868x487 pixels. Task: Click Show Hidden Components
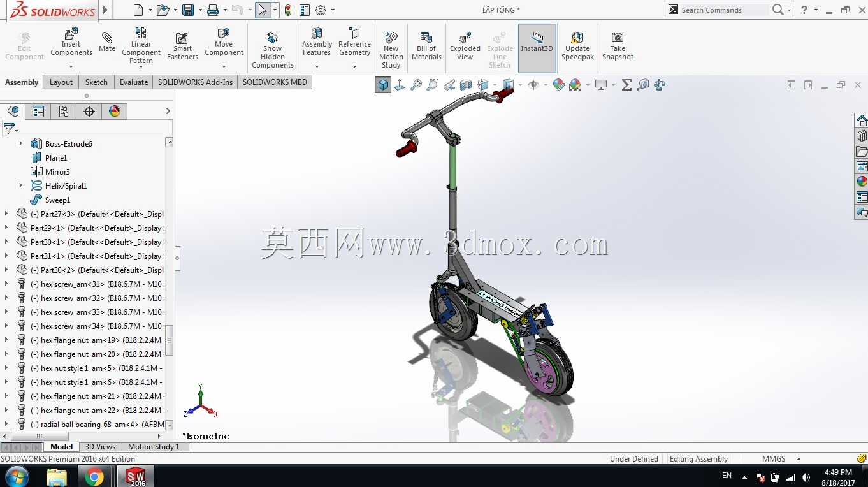[x=273, y=50]
